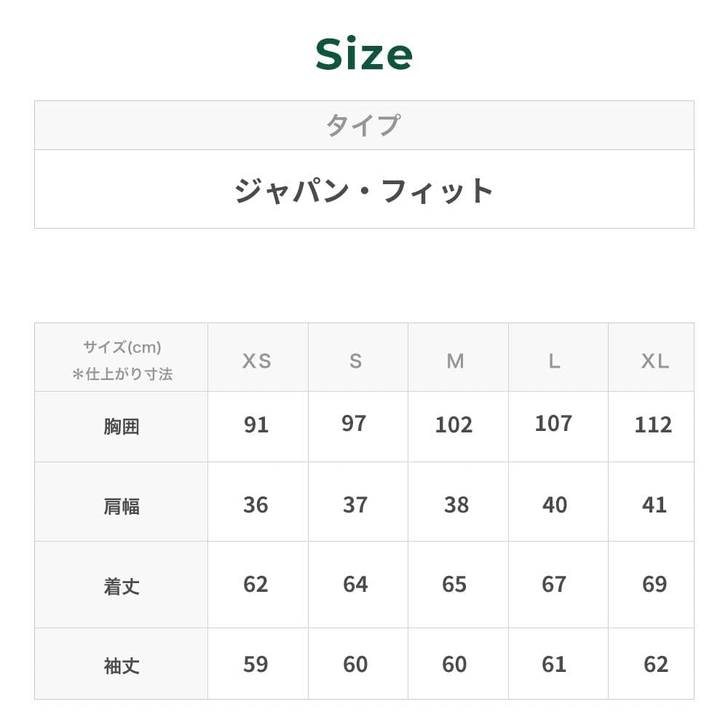Select the XS size column header
The height and width of the screenshot is (728, 728).
point(257,361)
